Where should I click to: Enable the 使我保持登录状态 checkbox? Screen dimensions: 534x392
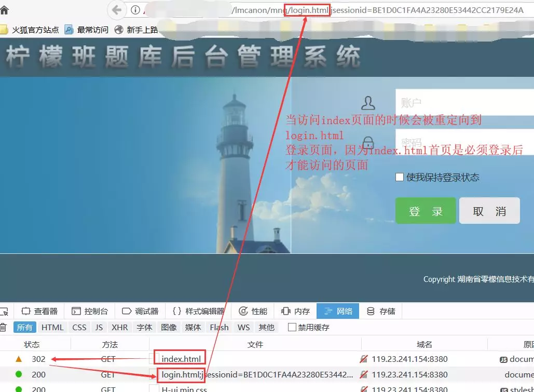coord(400,178)
